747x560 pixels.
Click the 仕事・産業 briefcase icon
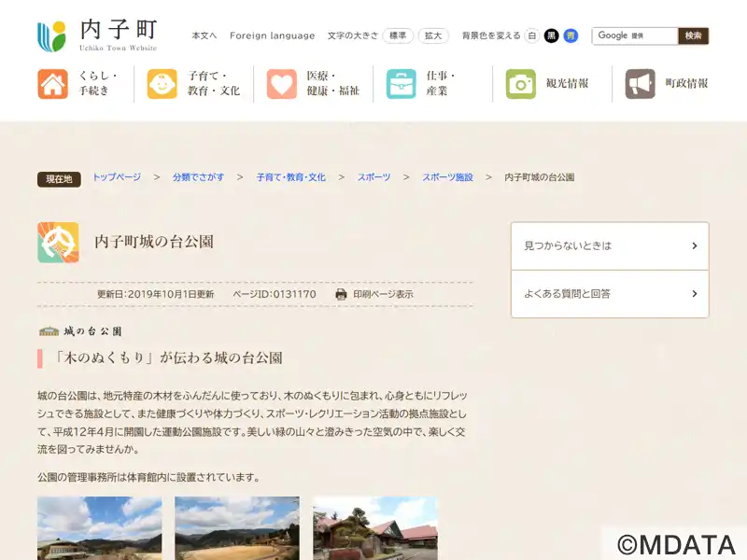(402, 84)
